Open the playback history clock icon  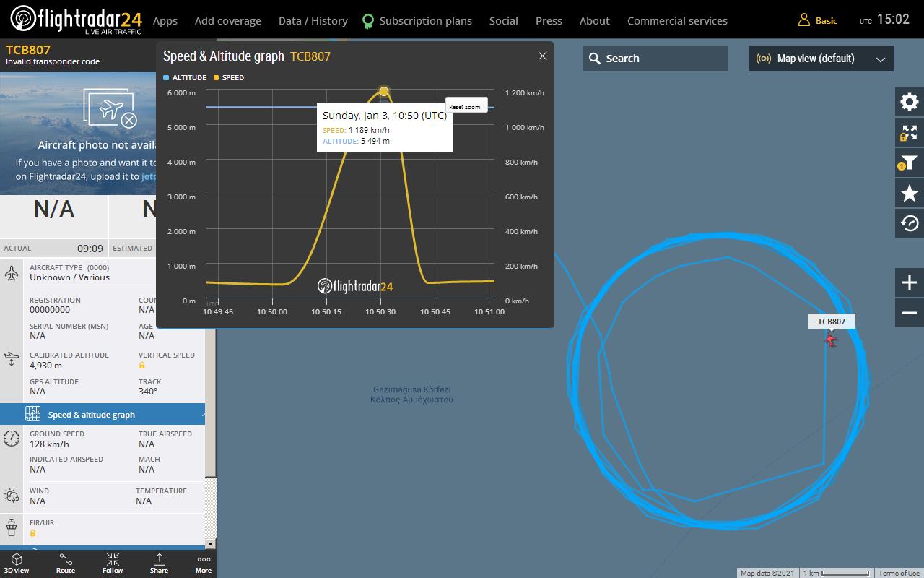pos(910,224)
